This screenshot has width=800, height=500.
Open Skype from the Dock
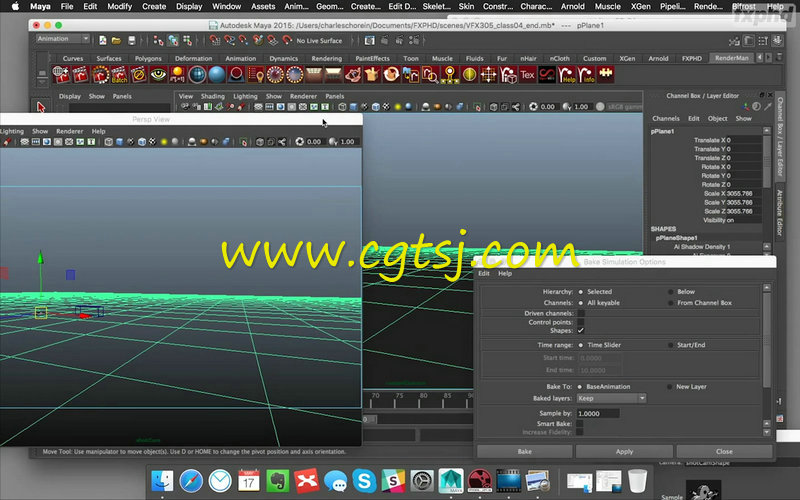point(364,480)
